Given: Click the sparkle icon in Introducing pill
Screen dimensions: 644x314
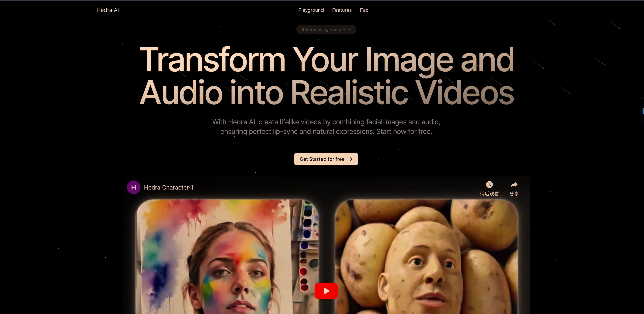Looking at the screenshot, I should (303, 30).
